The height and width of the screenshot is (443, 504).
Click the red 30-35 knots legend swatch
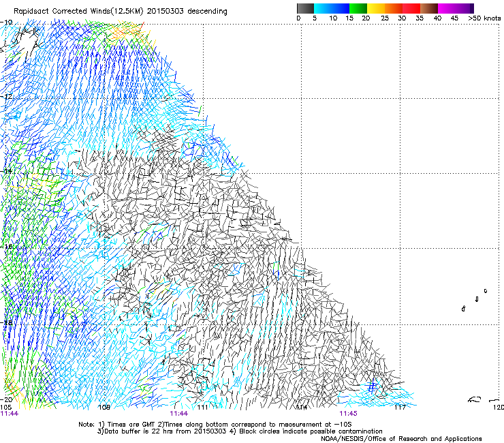411,8
